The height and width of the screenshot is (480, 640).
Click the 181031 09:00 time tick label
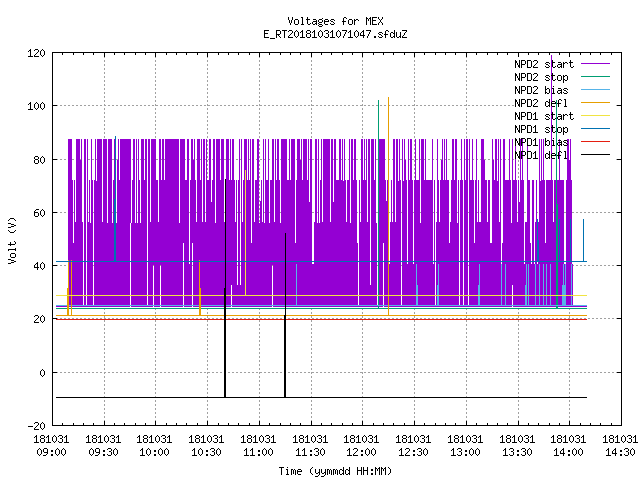[x=51, y=446]
